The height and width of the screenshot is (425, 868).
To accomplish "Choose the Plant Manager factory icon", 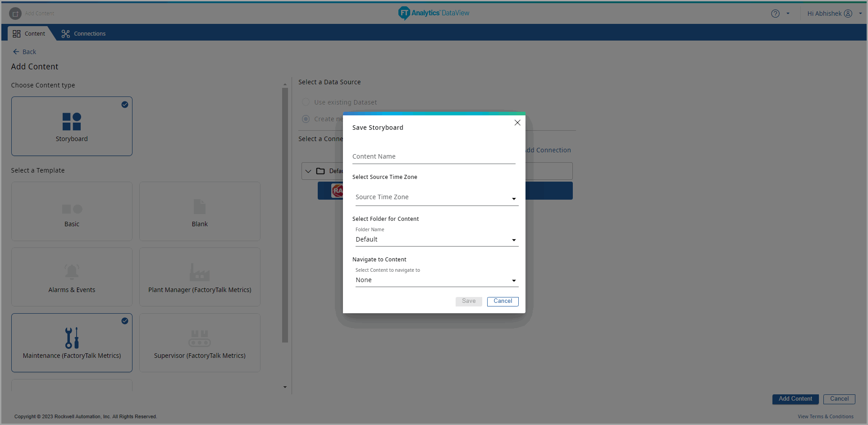I will click(200, 272).
